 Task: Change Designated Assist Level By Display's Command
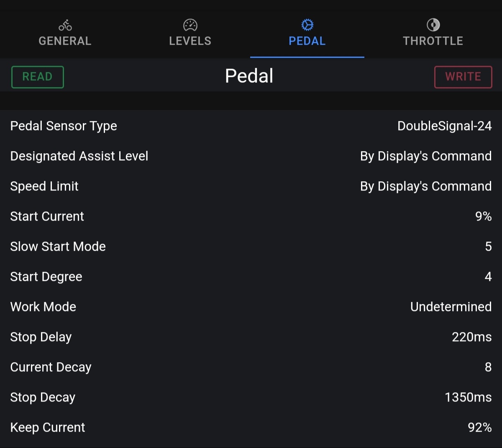click(x=425, y=156)
